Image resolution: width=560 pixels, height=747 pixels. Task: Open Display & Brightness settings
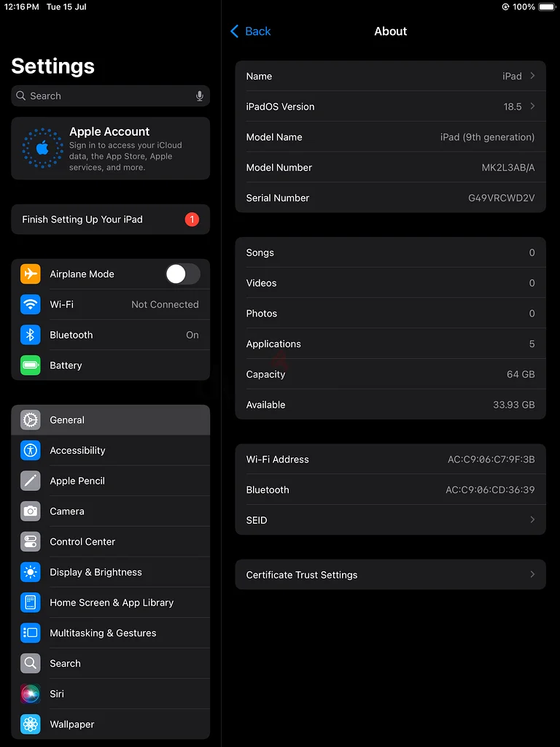click(111, 572)
